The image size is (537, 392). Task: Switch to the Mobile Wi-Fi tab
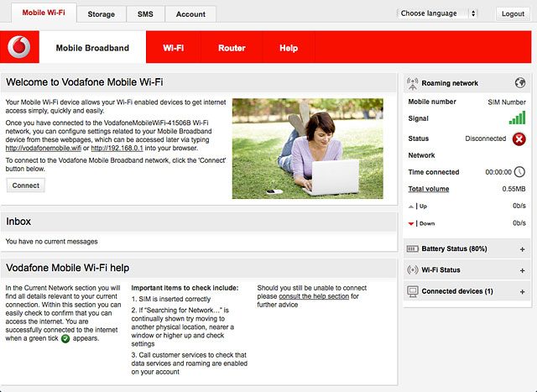coord(44,13)
